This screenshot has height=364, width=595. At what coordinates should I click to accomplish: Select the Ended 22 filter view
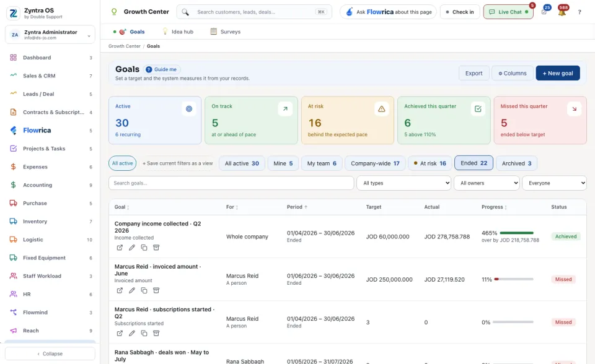point(474,163)
